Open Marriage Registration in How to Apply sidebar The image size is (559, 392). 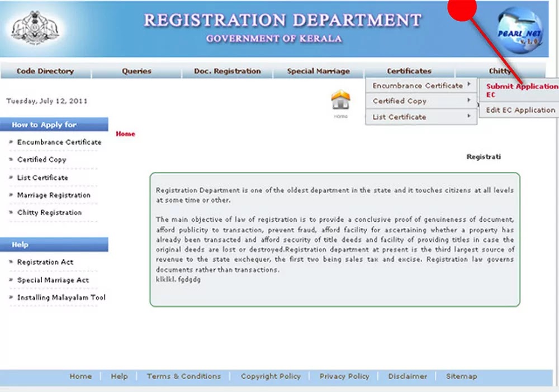point(54,195)
